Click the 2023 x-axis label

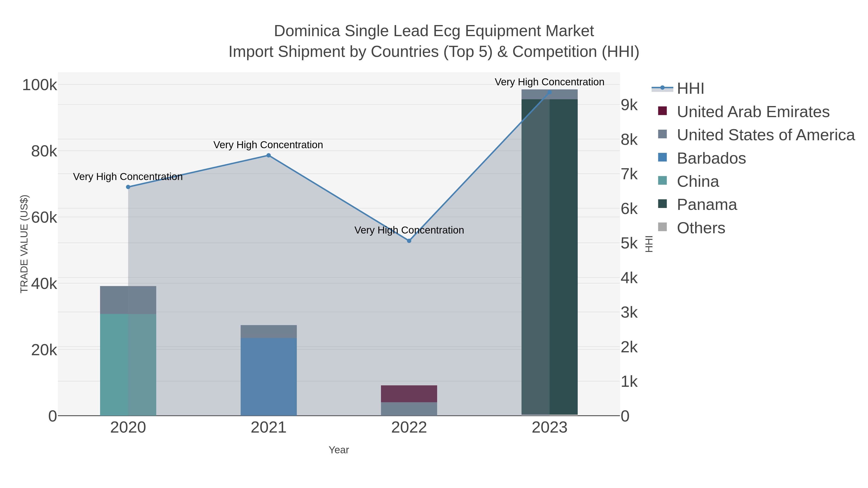click(549, 428)
